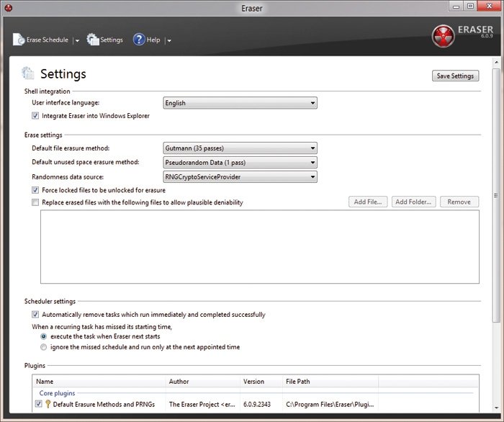Click the Author column header
Screen dimensions: 504x422
coord(203,382)
